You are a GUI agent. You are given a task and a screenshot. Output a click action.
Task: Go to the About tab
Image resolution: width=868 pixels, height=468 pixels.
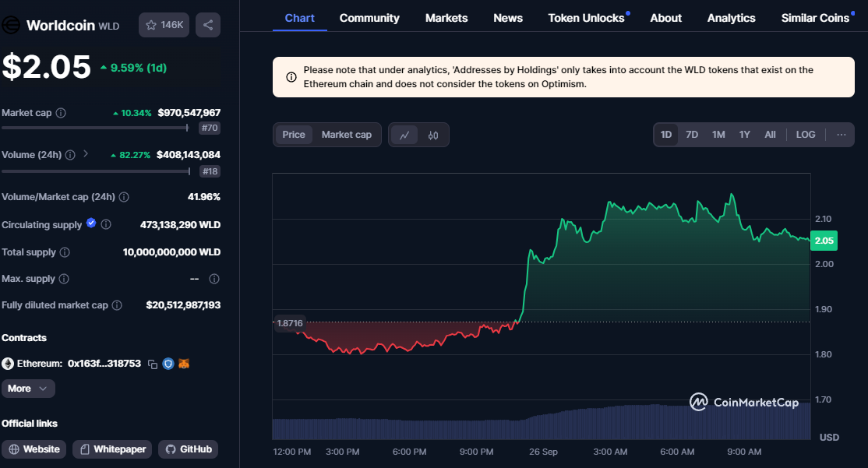click(x=665, y=18)
